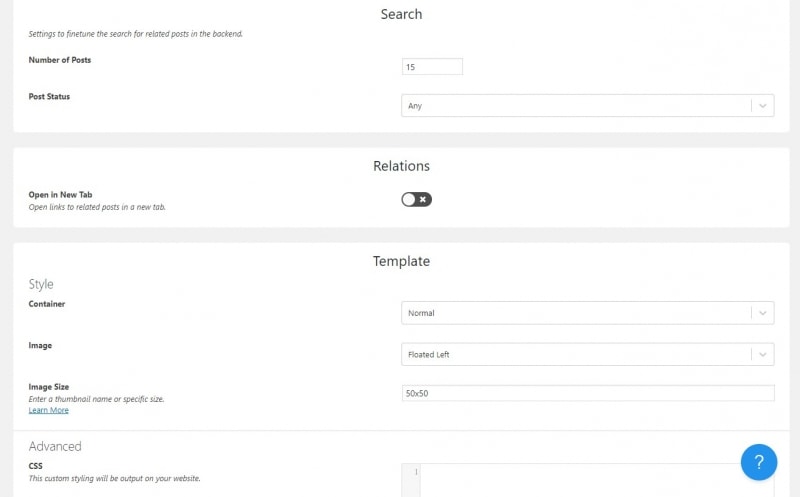The image size is (800, 497).
Task: Click the 'Any' value in Post Status
Action: (x=415, y=105)
